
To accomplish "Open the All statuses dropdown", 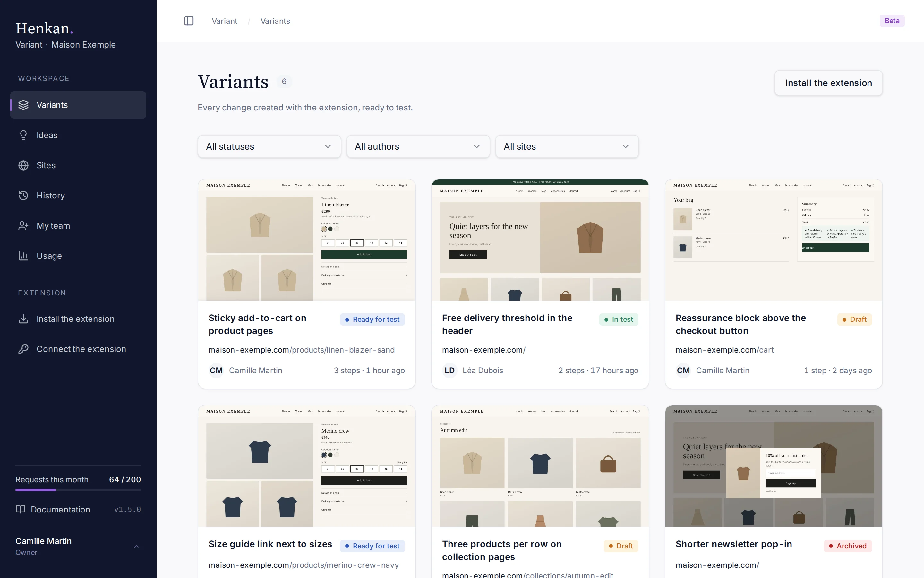I will click(x=269, y=146).
